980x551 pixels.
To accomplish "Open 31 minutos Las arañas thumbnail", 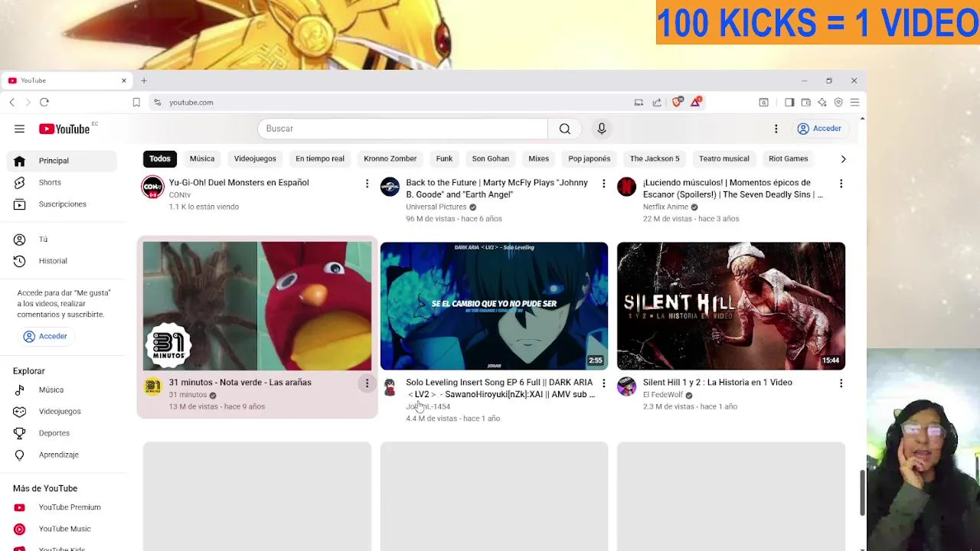I will coord(257,306).
